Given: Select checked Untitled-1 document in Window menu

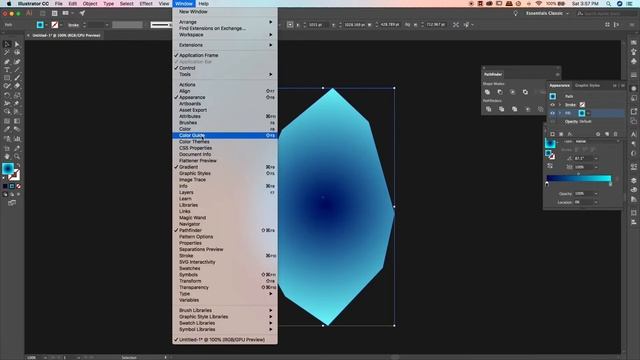Looking at the screenshot, I should tap(225, 340).
